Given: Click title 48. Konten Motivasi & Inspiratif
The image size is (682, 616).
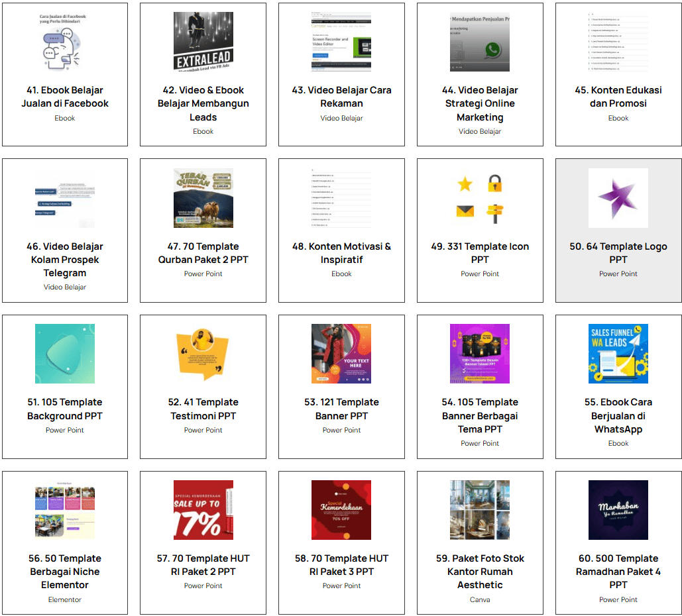Looking at the screenshot, I should (x=341, y=253).
